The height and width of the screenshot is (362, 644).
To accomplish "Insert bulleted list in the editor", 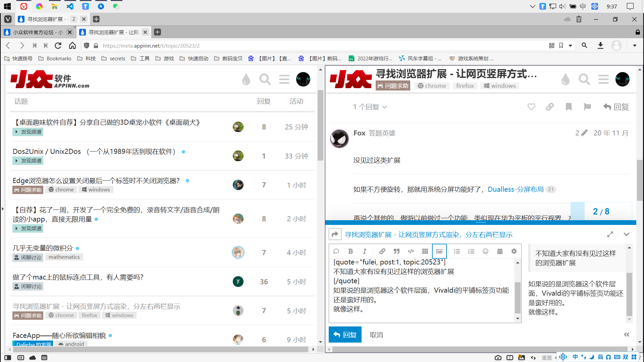I will point(457,251).
